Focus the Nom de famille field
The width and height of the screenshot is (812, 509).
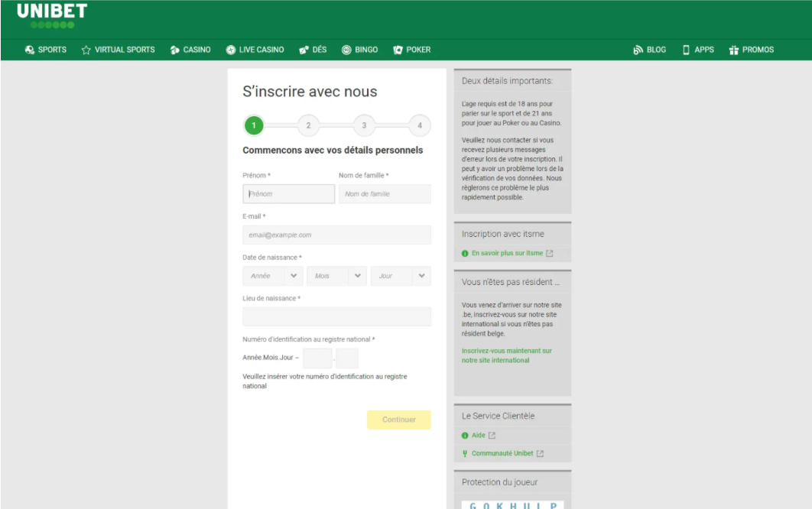(x=385, y=193)
